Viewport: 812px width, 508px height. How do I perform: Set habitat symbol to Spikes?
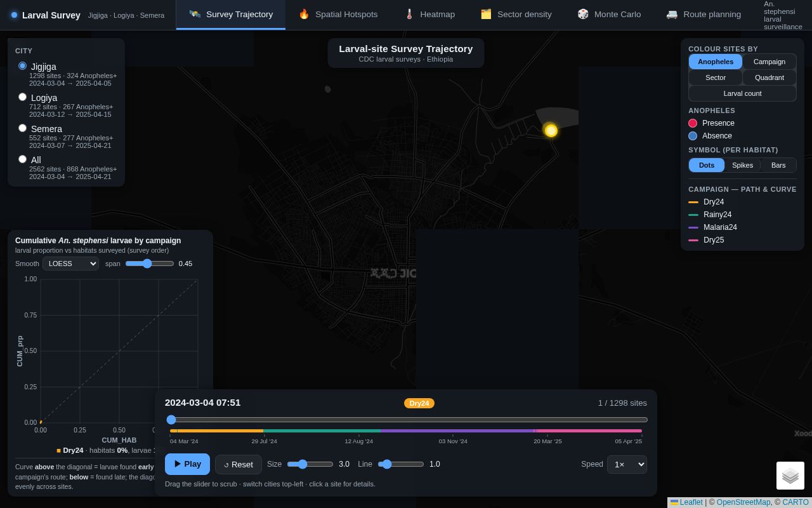(742, 165)
